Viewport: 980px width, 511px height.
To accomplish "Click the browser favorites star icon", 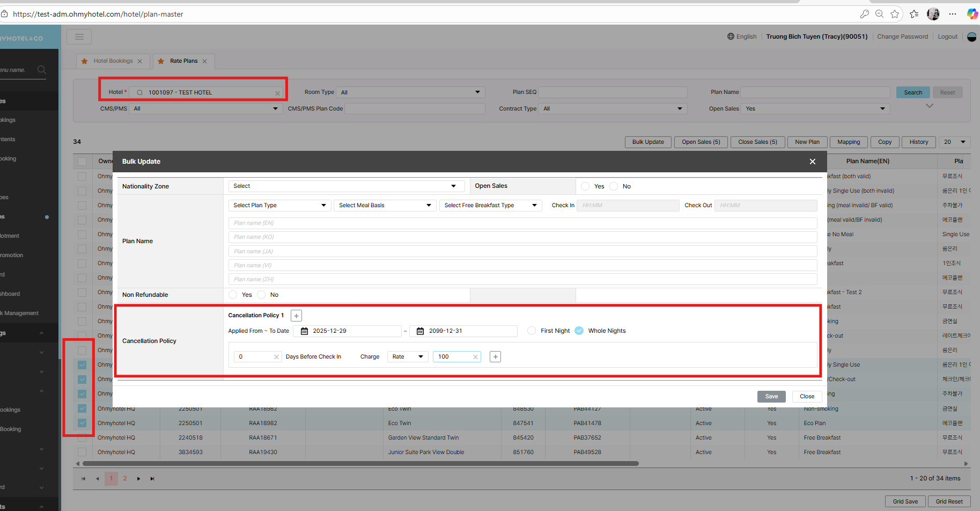I will 895,14.
